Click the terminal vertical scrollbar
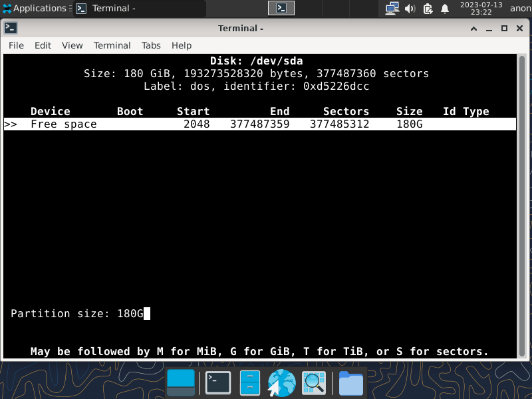Screen dimensions: 532x399 (x=522, y=205)
